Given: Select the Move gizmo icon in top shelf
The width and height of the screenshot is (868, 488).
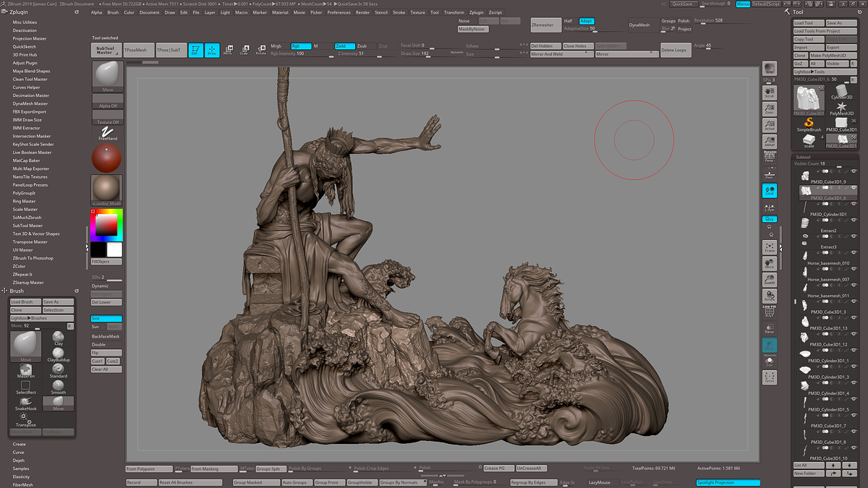Looking at the screenshot, I should point(228,50).
